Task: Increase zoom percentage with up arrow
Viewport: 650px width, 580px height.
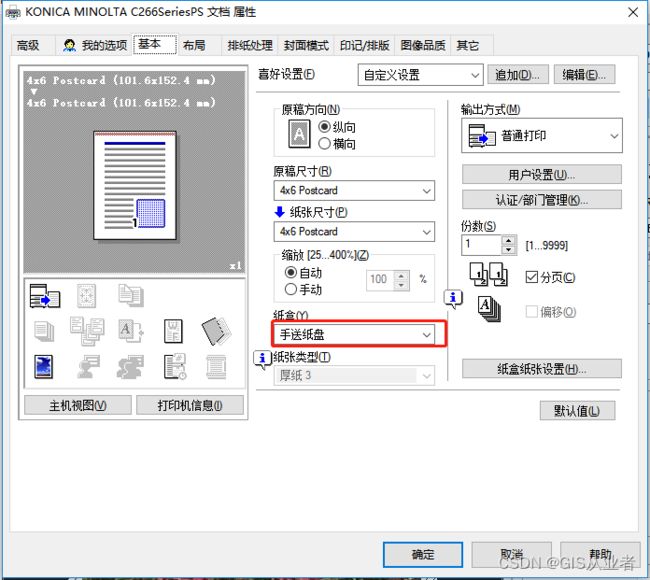Action: [401, 276]
